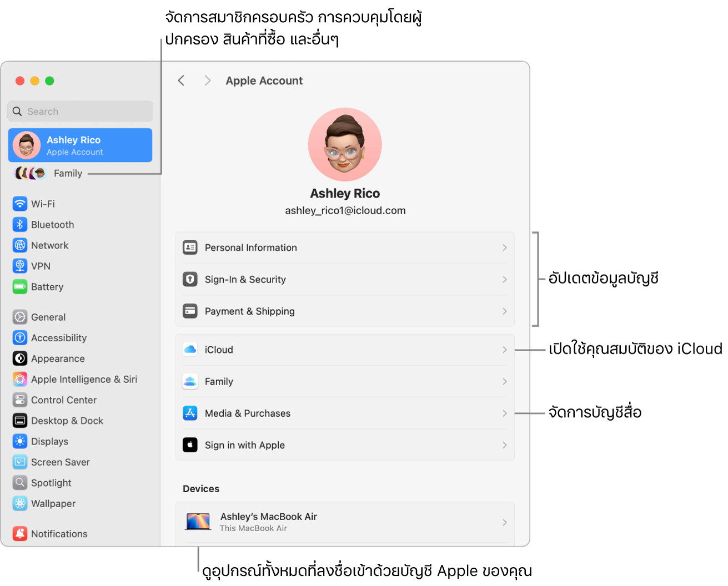Click the Screen Saver icon
This screenshot has width=728, height=586.
[x=20, y=462]
